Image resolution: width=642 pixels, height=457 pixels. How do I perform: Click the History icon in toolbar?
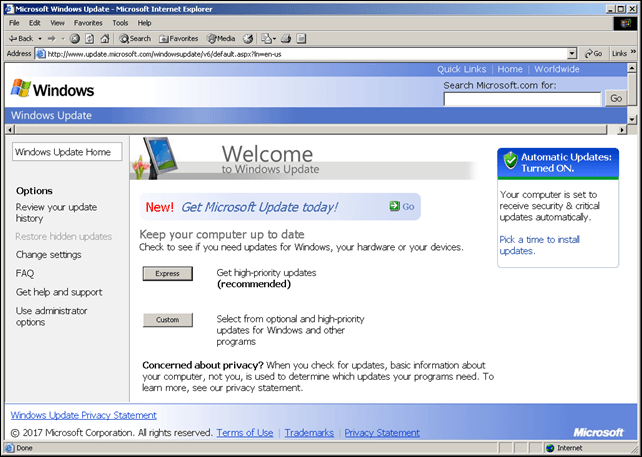pos(248,38)
